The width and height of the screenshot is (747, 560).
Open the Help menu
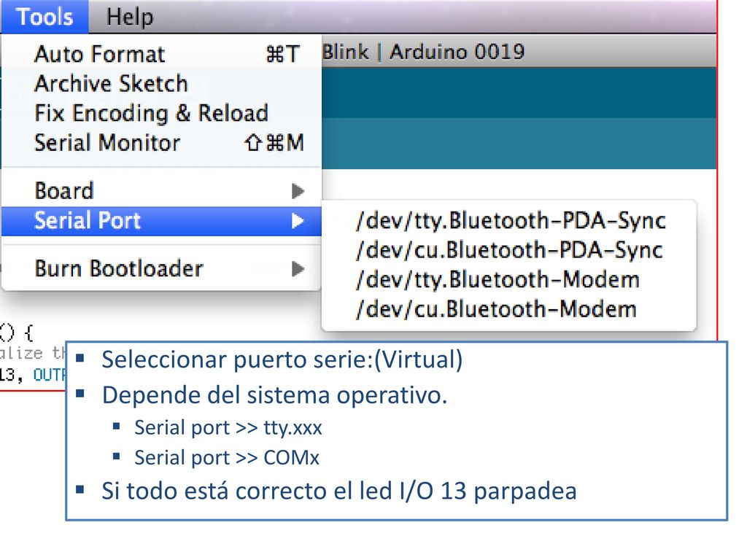coord(130,17)
